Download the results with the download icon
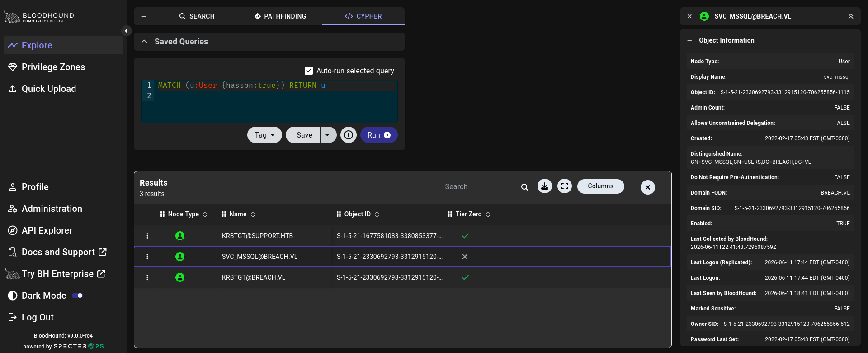This screenshot has height=353, width=868. click(545, 186)
